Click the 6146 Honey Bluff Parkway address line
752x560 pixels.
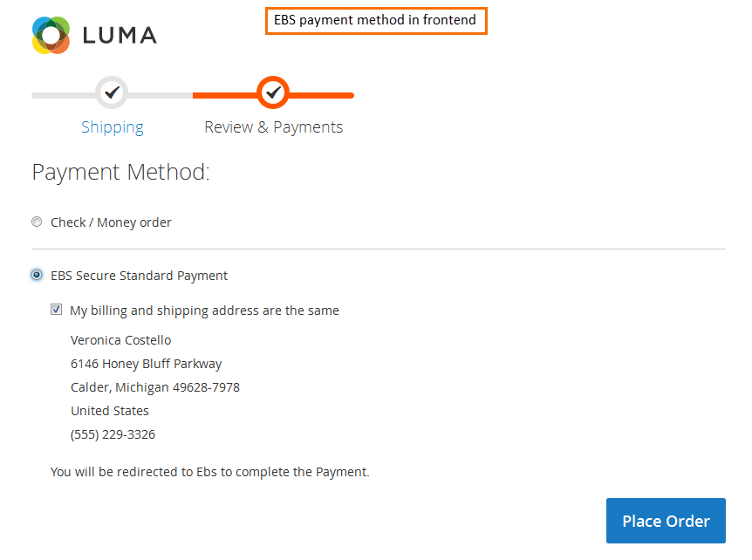coord(146,364)
